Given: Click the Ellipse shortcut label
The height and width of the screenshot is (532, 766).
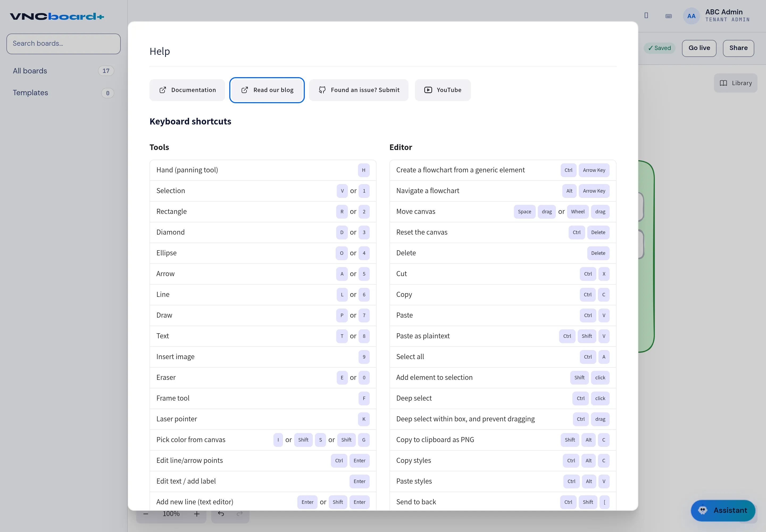Looking at the screenshot, I should click(166, 253).
